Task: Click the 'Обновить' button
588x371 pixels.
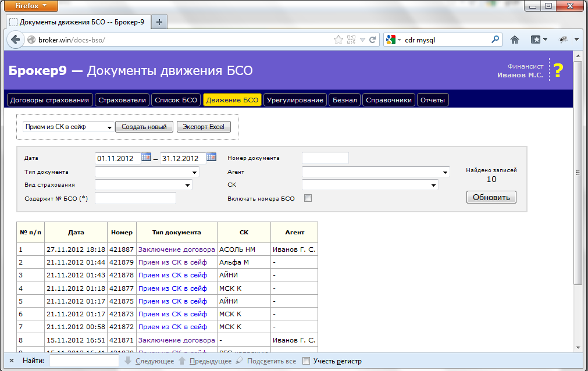Action: [x=491, y=197]
